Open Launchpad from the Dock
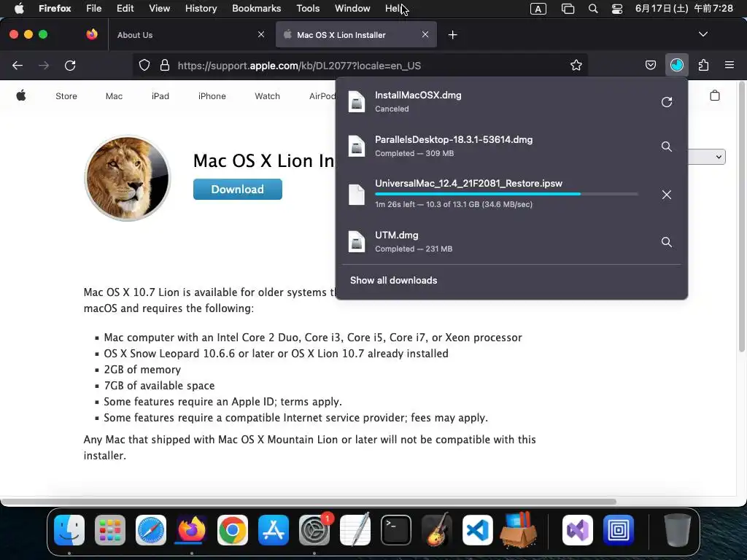Screen dimensions: 747x560 110,530
